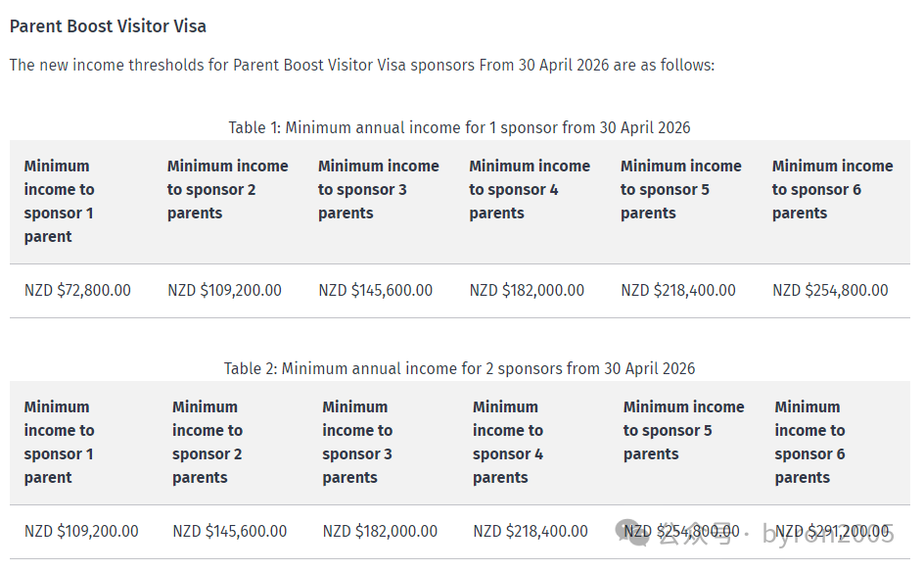
Task: Click Table 1 header for sponsor 3 parents
Action: [379, 189]
